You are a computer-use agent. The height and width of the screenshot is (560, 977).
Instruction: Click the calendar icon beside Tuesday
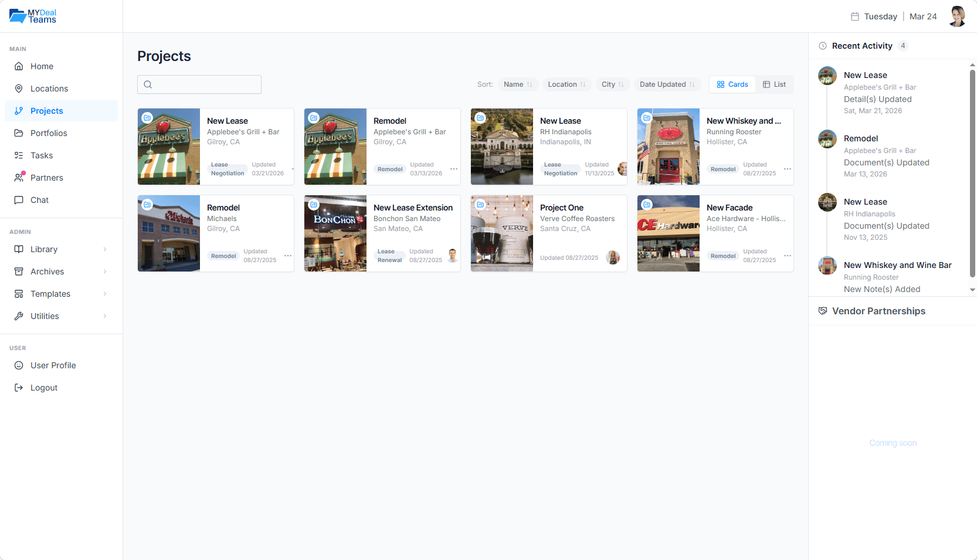coord(855,16)
